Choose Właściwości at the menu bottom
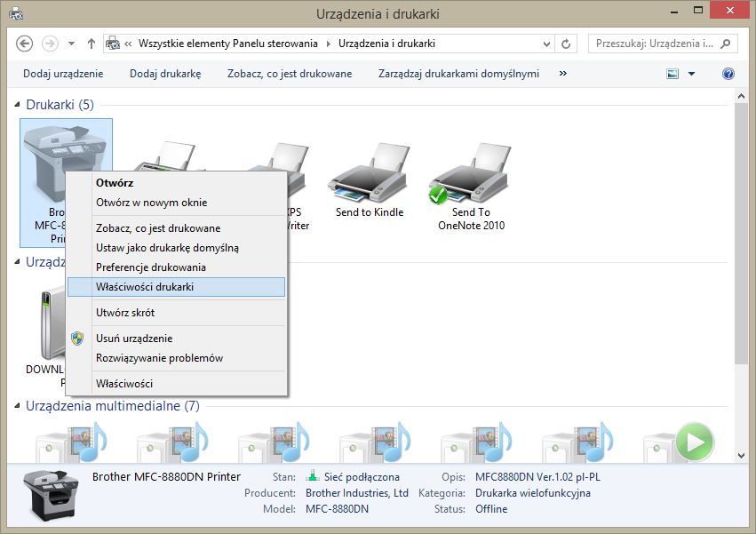The width and height of the screenshot is (756, 534). 177,384
